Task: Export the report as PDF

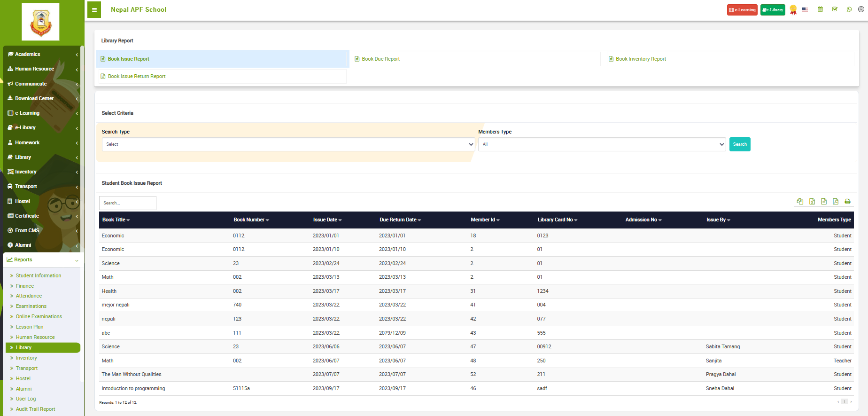Action: click(836, 202)
